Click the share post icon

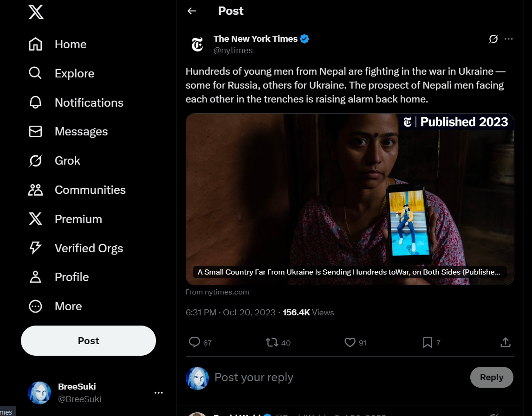pos(506,342)
